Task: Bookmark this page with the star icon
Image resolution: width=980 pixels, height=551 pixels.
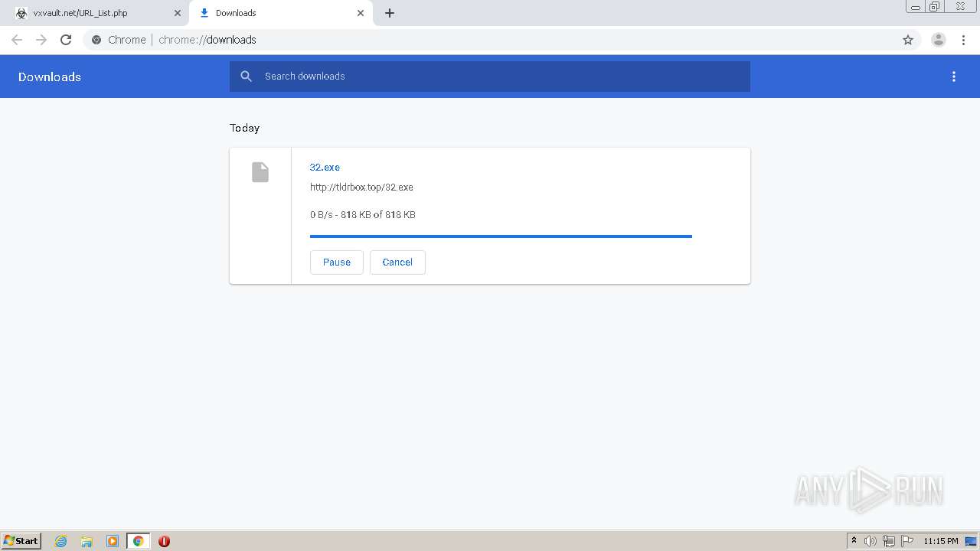Action: coord(908,40)
